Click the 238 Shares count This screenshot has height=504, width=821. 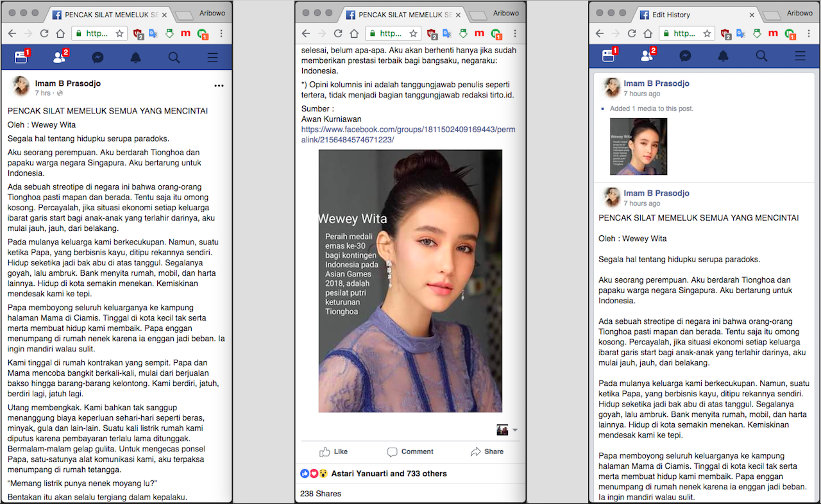[321, 494]
